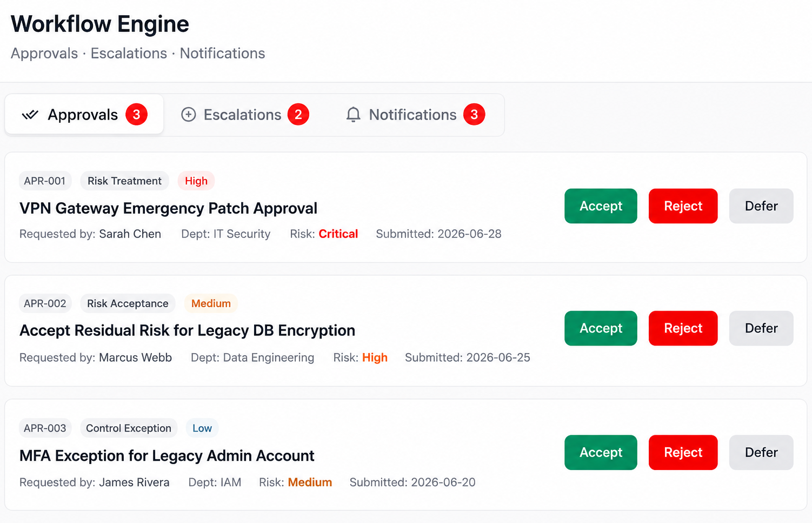This screenshot has width=812, height=523.
Task: Click the High priority tag on APR-001
Action: [196, 181]
